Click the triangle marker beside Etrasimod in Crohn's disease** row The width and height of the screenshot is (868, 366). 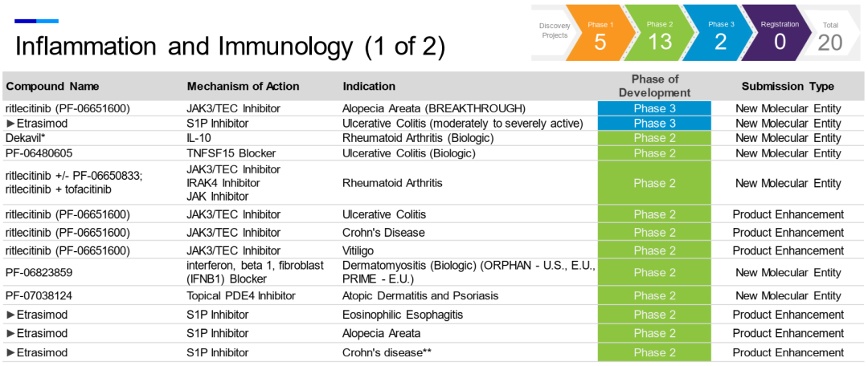point(10,352)
